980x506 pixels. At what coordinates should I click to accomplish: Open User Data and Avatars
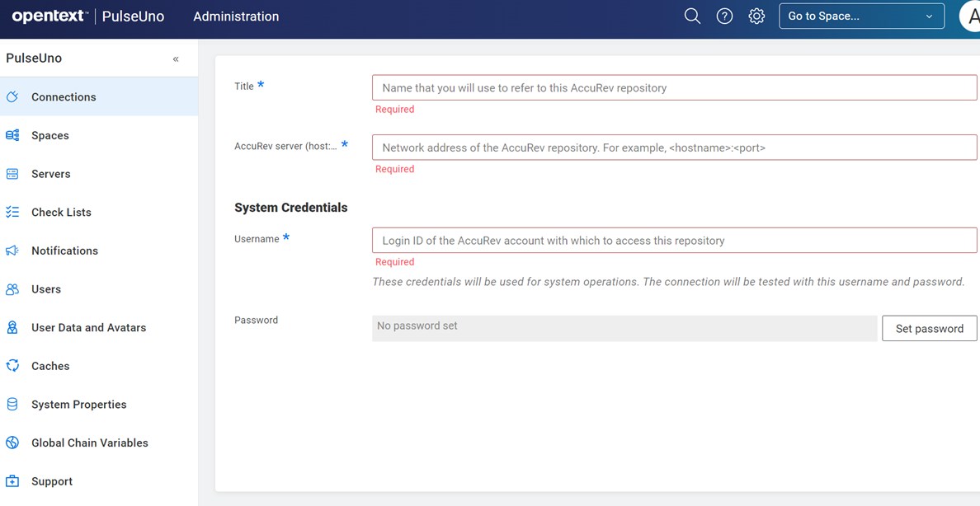88,328
